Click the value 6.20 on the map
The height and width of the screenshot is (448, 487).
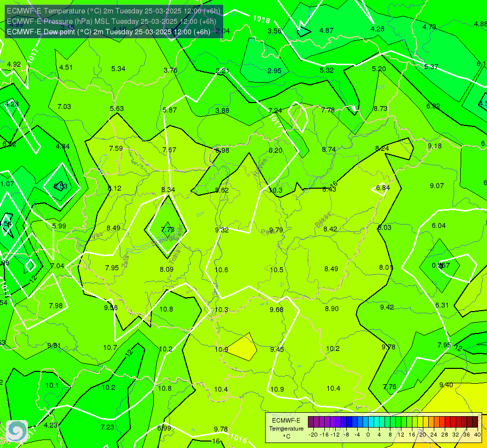click(x=276, y=150)
